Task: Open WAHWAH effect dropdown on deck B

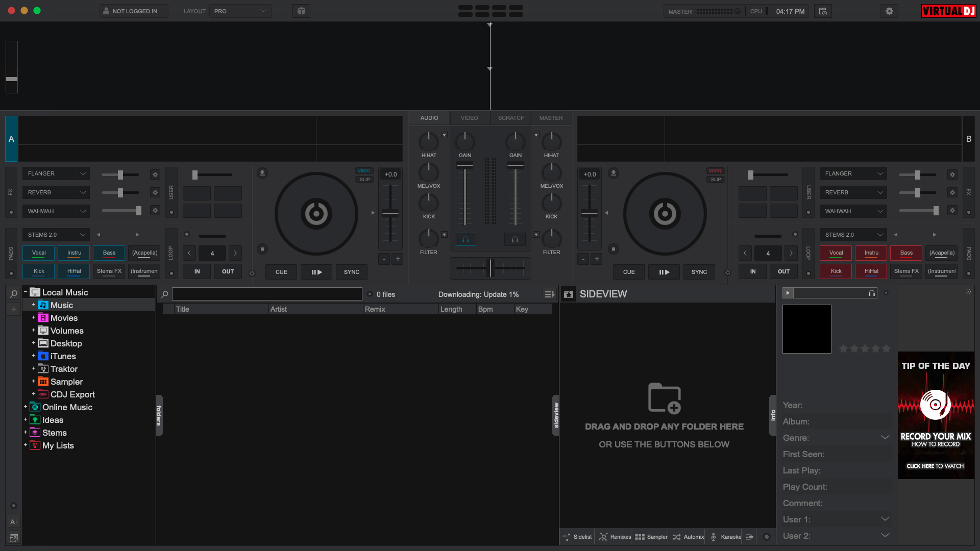Action: [x=853, y=212]
